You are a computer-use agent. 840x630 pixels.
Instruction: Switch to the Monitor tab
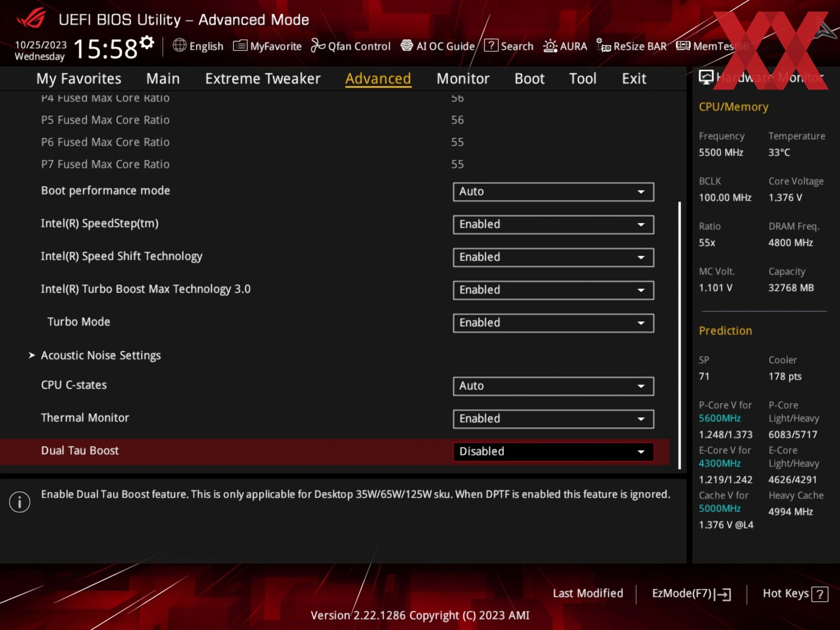pyautogui.click(x=463, y=79)
